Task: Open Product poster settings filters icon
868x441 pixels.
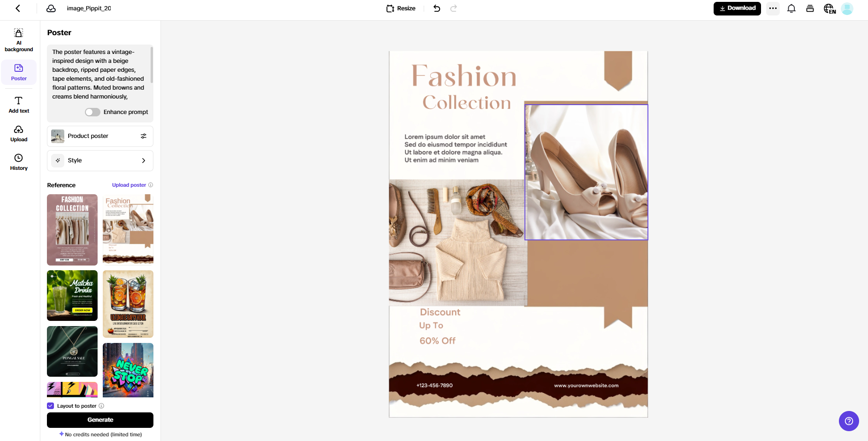Action: point(144,136)
